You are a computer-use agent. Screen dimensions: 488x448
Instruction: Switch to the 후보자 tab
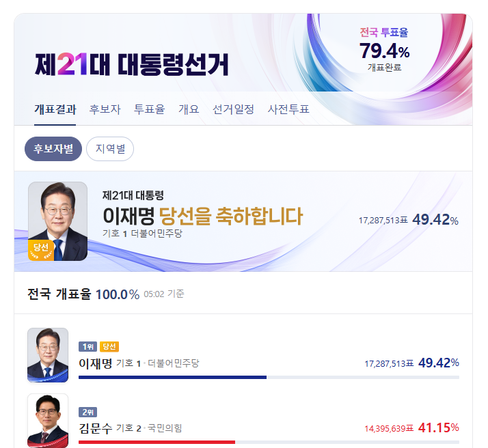pyautogui.click(x=105, y=109)
